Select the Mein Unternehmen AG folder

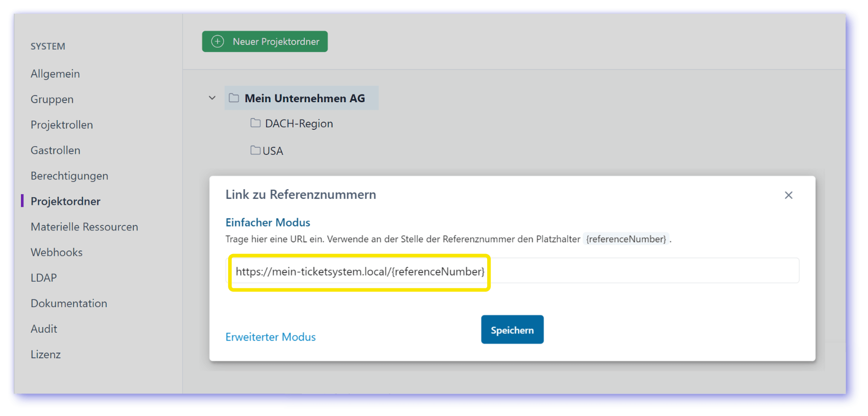[301, 98]
